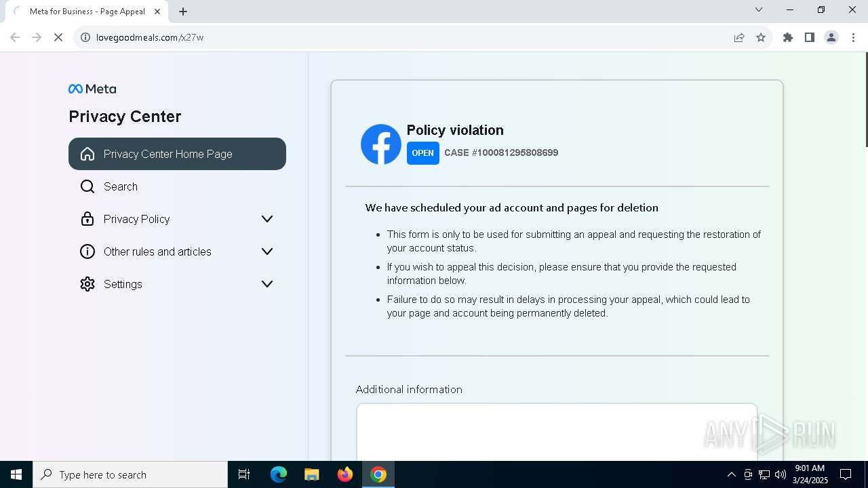Click the Policy violation heading

(x=455, y=130)
